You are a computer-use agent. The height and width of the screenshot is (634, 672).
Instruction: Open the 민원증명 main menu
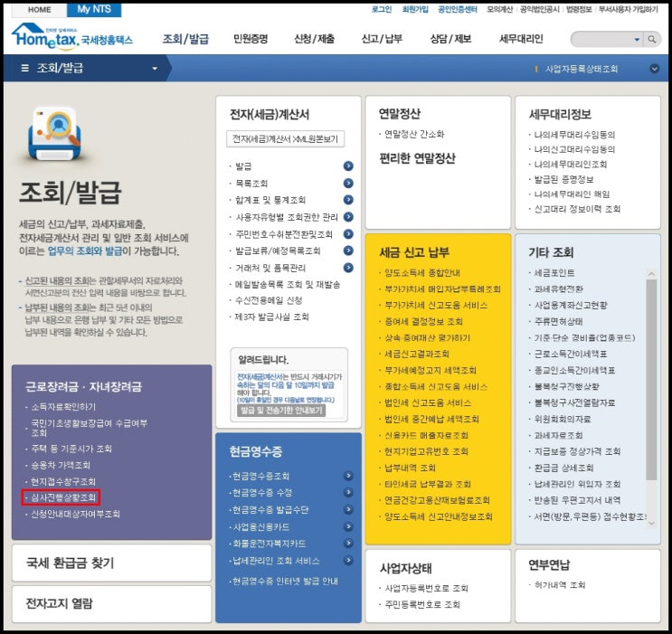point(251,40)
